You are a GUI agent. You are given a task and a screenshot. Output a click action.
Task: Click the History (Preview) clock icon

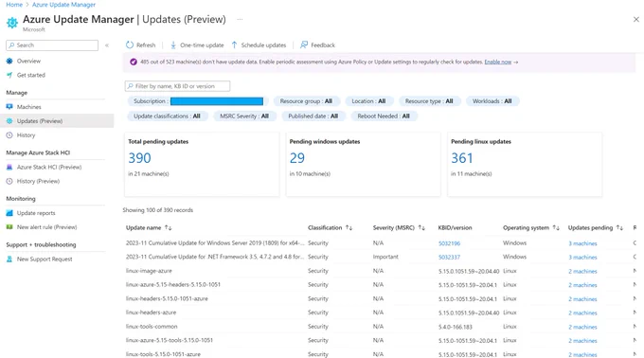point(9,181)
